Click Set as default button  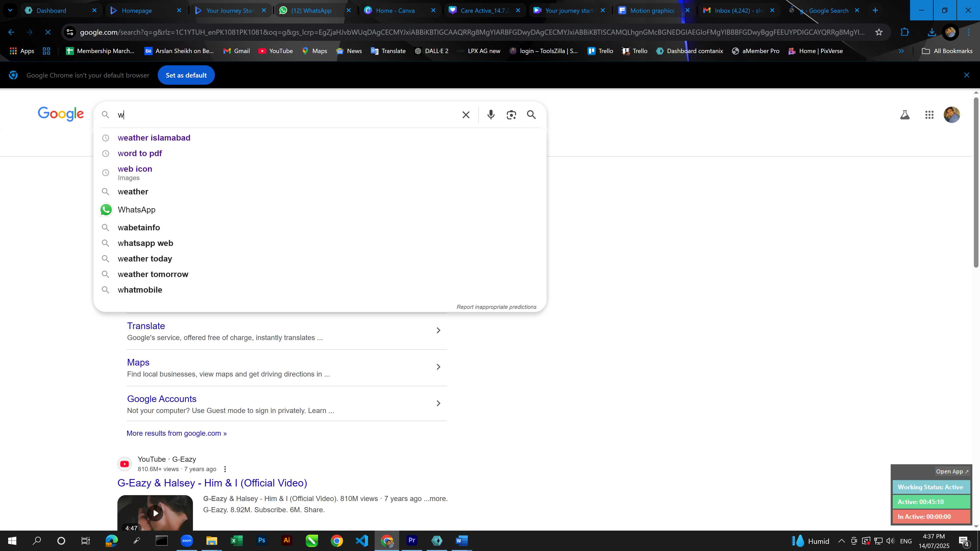click(x=186, y=75)
